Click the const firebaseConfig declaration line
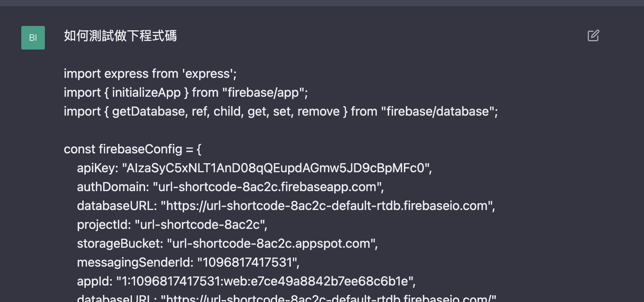Viewport: 644px width, 302px height. click(132, 149)
